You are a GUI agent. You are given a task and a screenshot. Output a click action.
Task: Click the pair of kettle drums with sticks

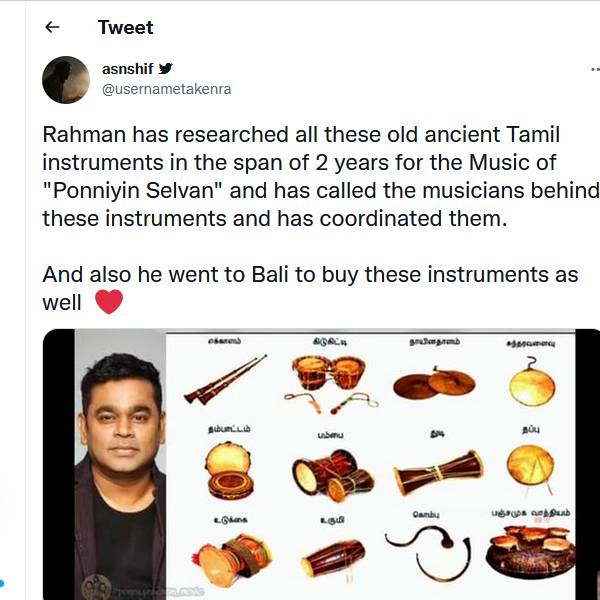pyautogui.click(x=325, y=380)
